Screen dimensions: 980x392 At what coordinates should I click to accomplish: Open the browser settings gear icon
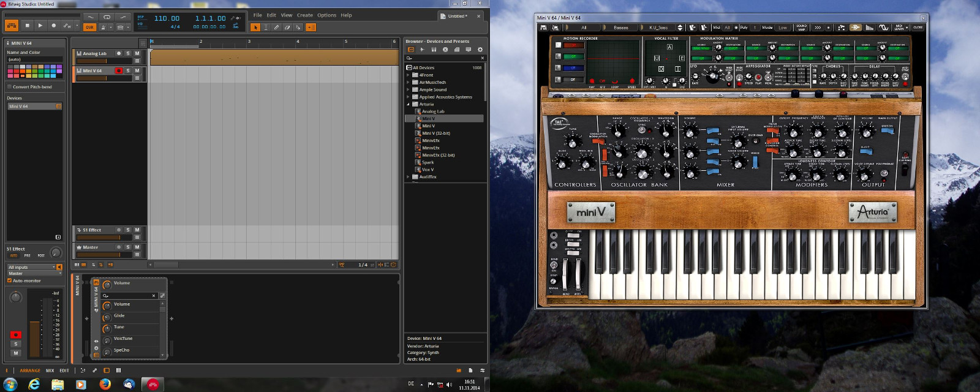tap(480, 50)
